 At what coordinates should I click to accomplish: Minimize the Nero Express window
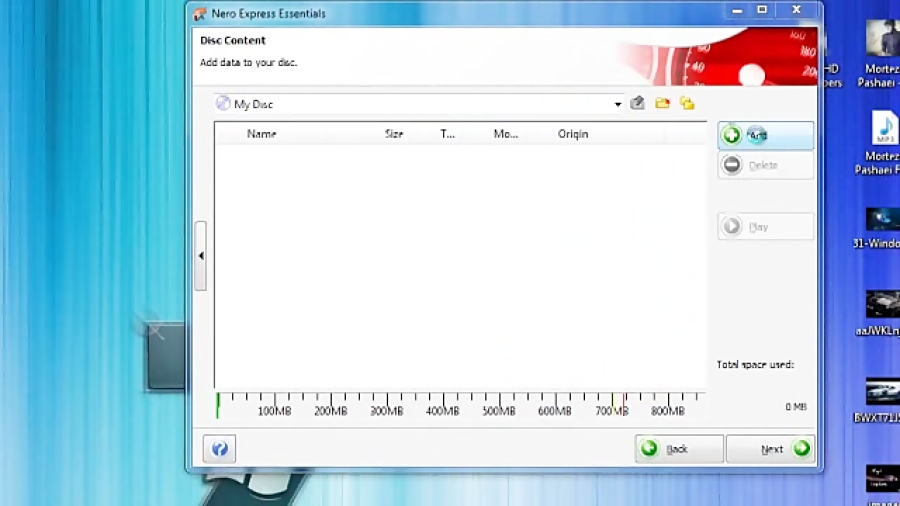pos(737,10)
